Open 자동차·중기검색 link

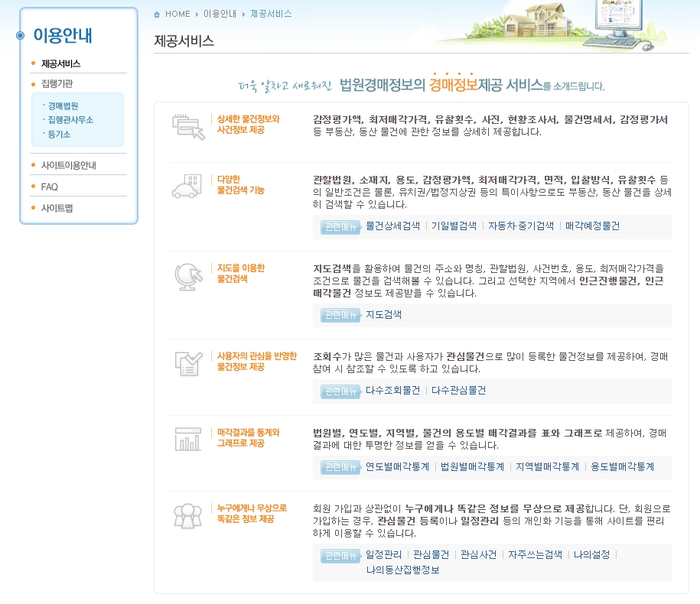click(x=521, y=226)
